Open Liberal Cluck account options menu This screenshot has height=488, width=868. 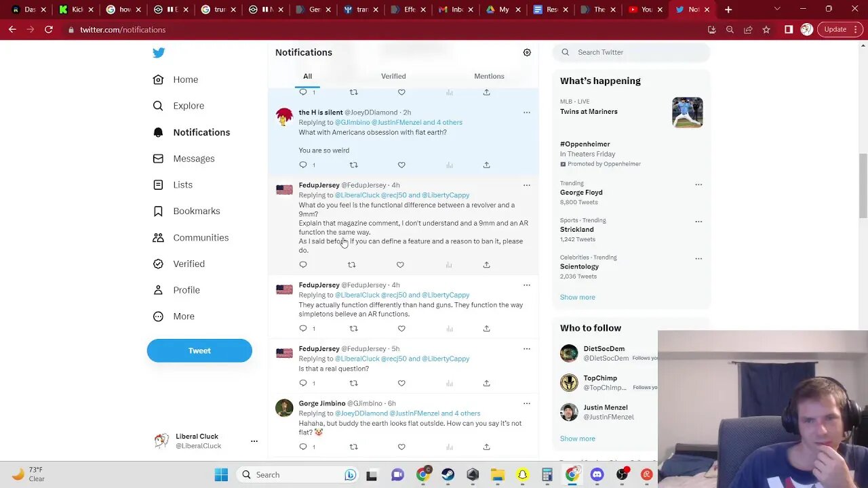pos(254,441)
